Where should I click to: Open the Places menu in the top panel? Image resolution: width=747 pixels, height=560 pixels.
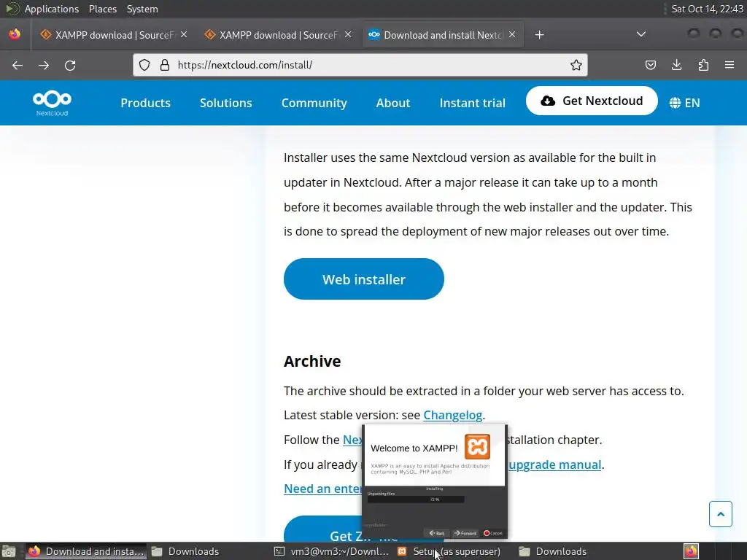102,9
